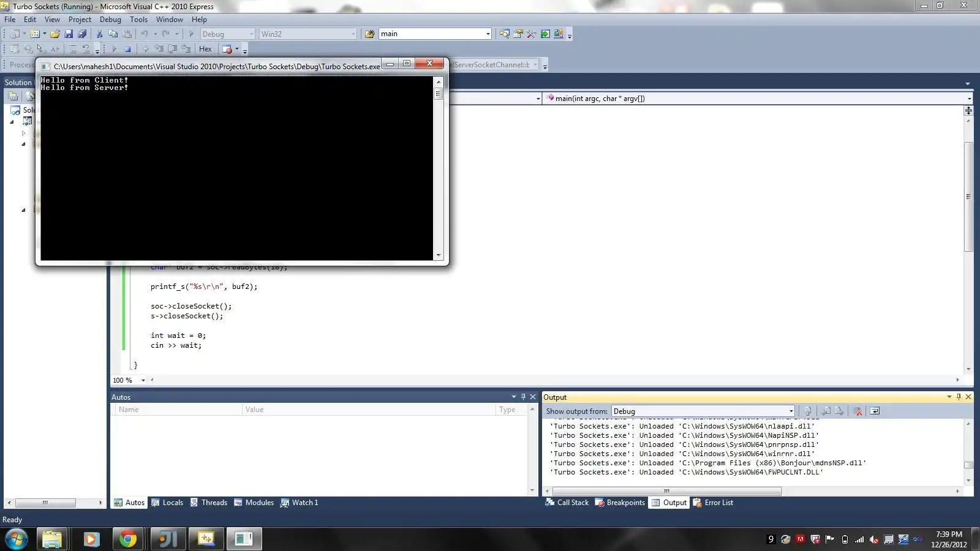Switch to the Breakpoints tab

coord(620,503)
